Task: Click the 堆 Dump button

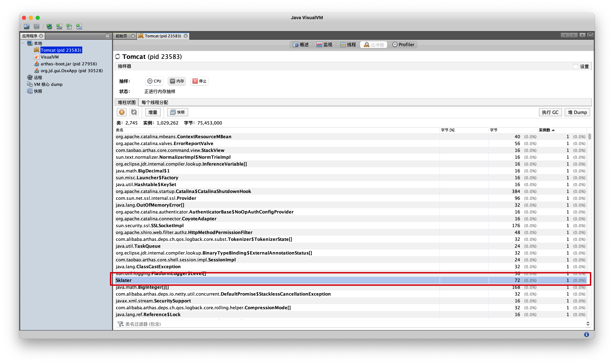Action: click(x=577, y=112)
